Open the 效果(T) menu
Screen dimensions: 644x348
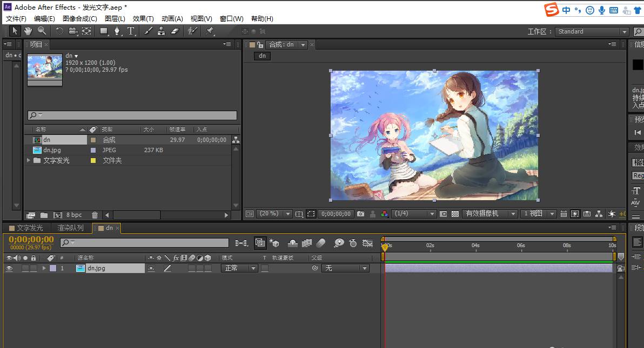point(143,18)
